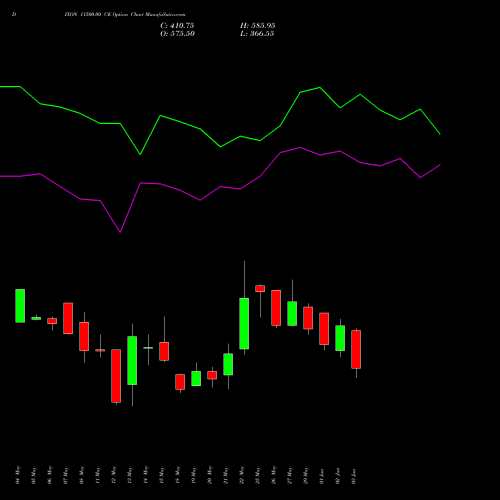This screenshot has height=500, width=500.
Task: Select the red candlestick for 29 May
Action: [308, 318]
